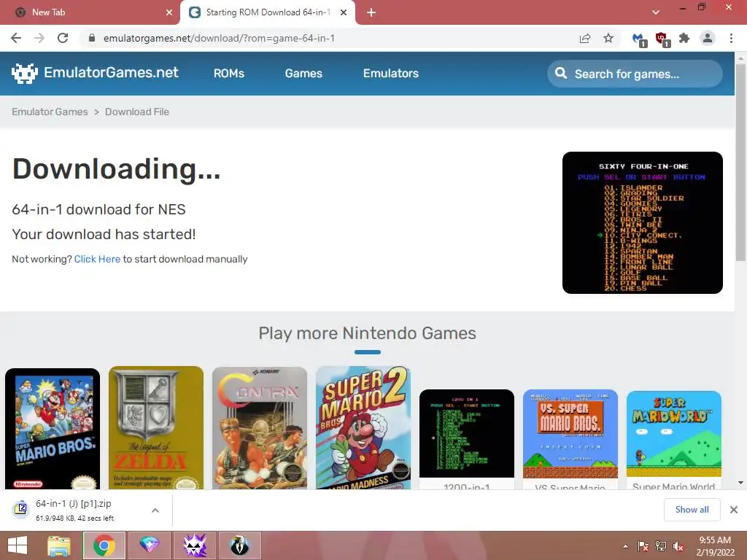The image size is (747, 560).
Task: Open VS Super Mario Bros thumbnail
Action: click(x=570, y=434)
